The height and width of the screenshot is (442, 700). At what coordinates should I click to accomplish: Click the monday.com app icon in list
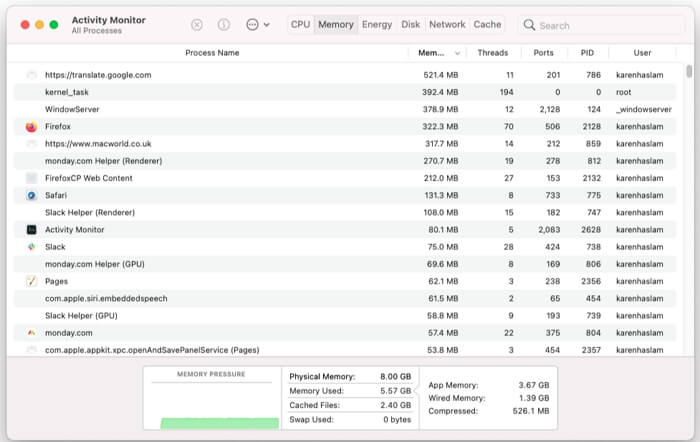coord(31,333)
